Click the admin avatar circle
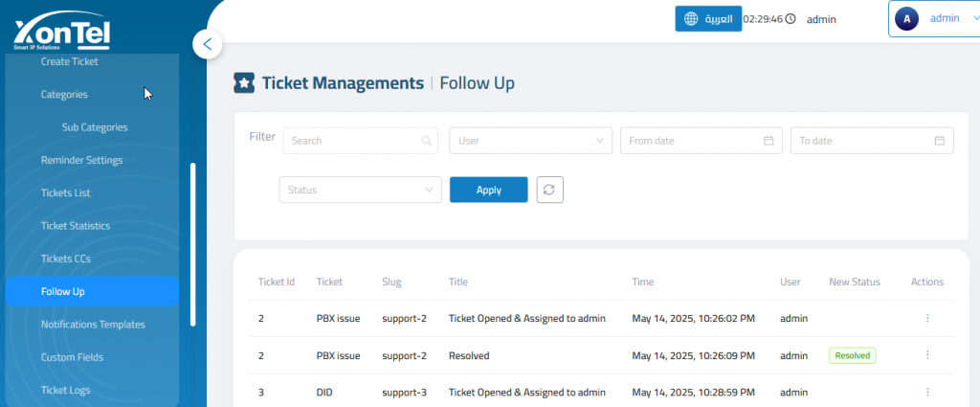 coord(907,19)
